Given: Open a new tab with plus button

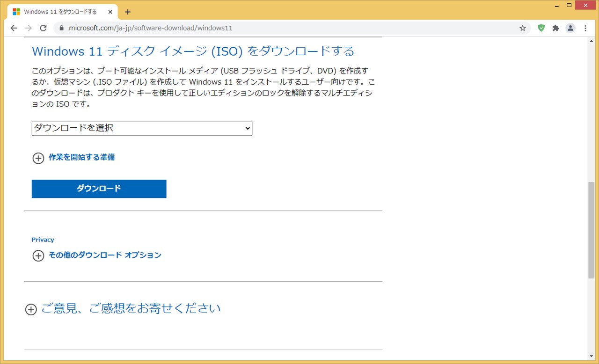Looking at the screenshot, I should click(x=128, y=12).
